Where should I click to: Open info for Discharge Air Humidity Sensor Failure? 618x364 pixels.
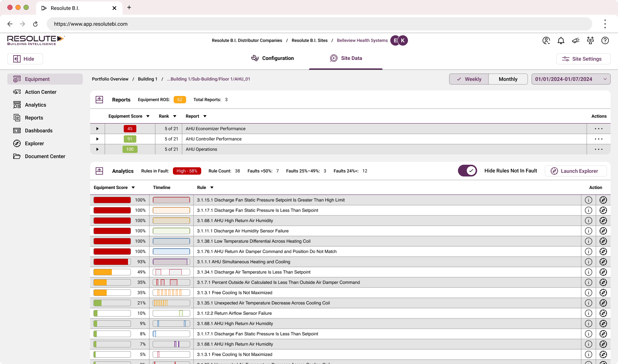(589, 231)
